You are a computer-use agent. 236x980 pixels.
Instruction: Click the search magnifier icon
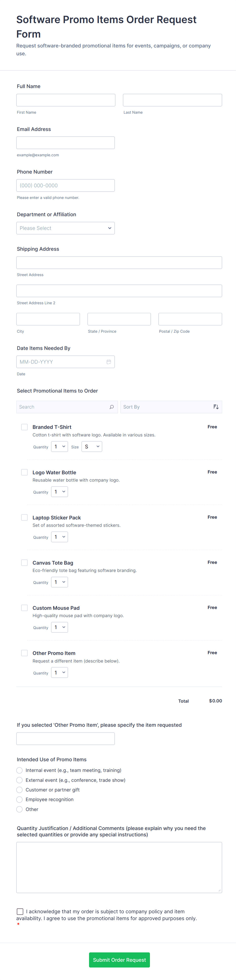click(x=112, y=407)
